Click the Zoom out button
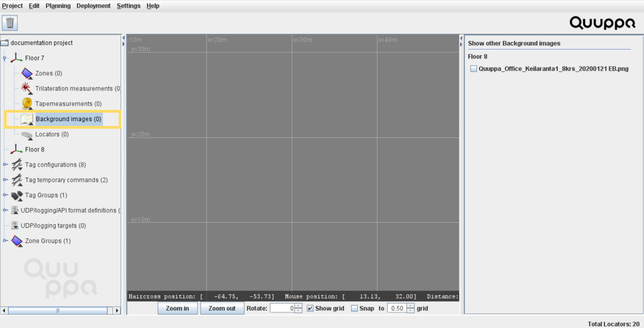The width and height of the screenshot is (644, 328). tap(222, 308)
